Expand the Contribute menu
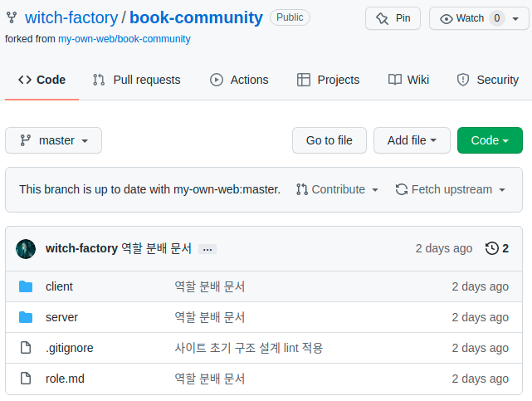 pyautogui.click(x=337, y=189)
